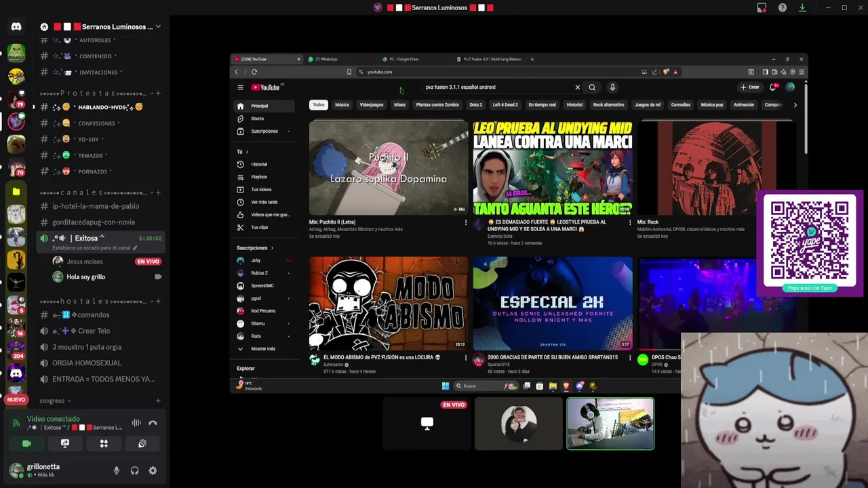Clear the YouTube search box text

578,87
